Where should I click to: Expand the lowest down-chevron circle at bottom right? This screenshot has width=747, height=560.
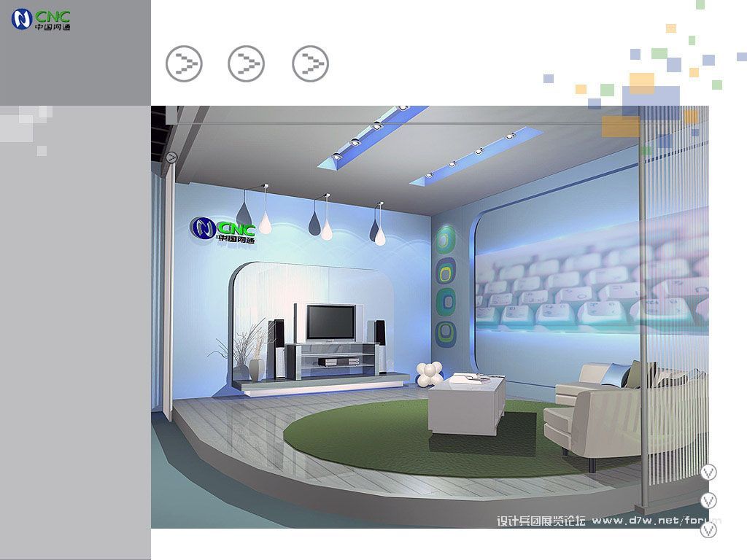coord(708,529)
